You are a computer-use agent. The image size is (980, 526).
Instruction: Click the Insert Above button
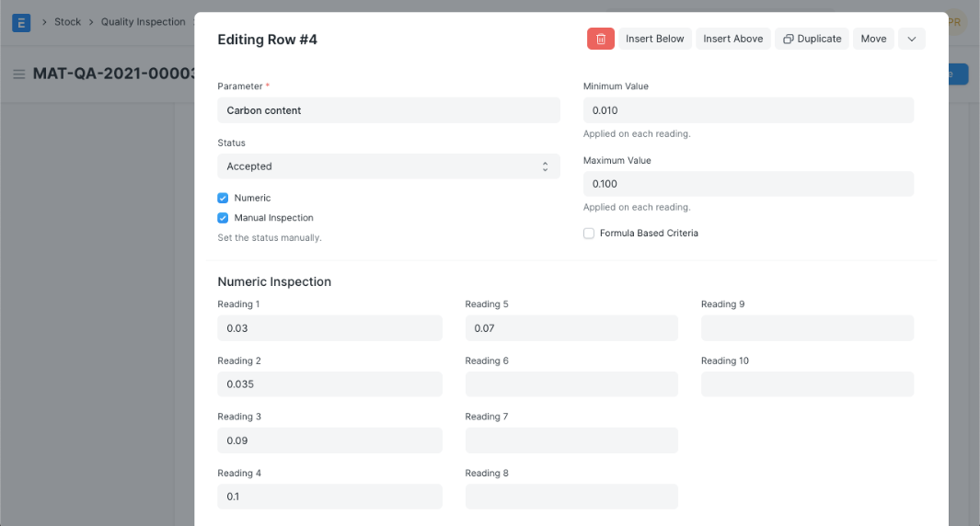pos(732,39)
